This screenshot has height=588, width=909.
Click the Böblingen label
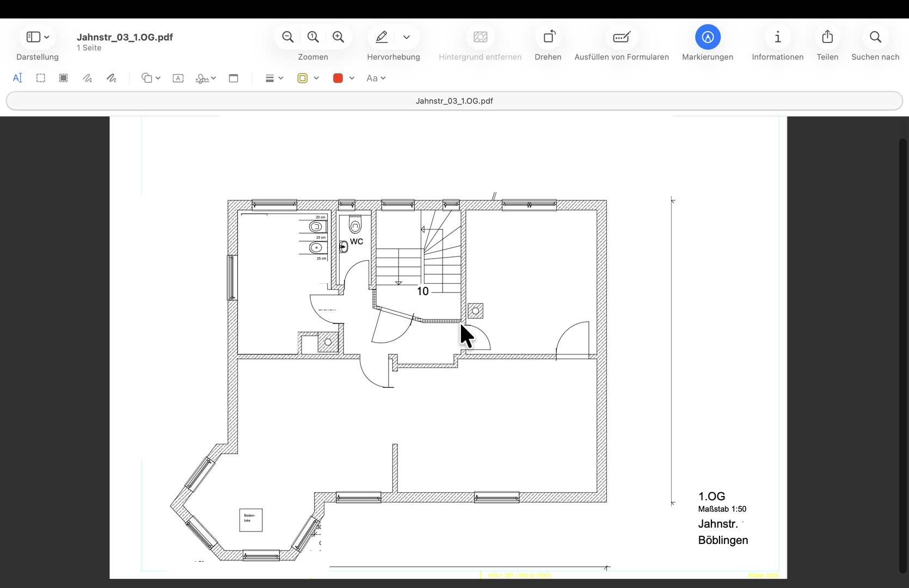coord(723,540)
